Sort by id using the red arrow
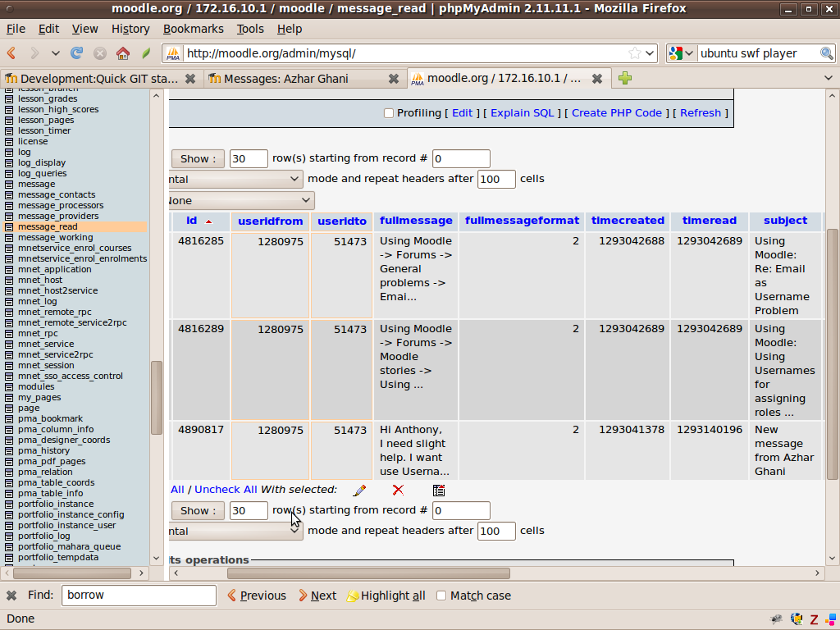Image resolution: width=840 pixels, height=630 pixels. click(208, 221)
